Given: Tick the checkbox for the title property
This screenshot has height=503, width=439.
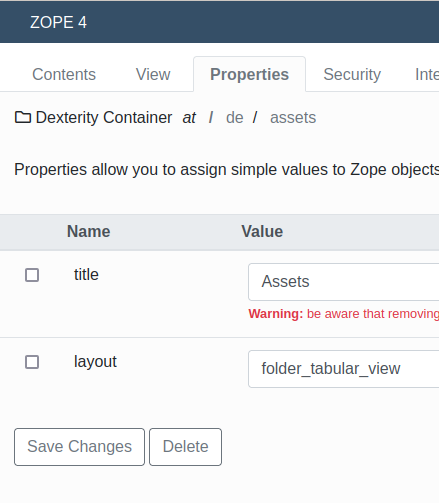Looking at the screenshot, I should pyautogui.click(x=32, y=275).
